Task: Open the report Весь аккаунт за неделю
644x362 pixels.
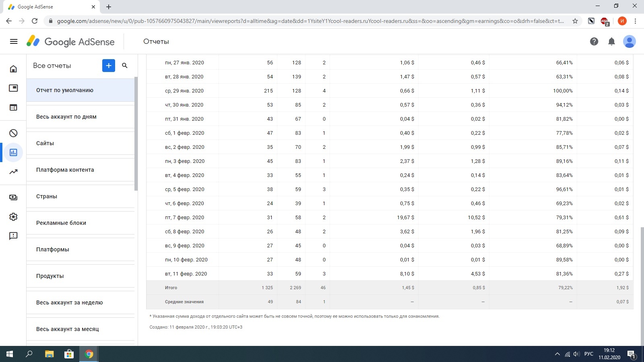Action: 80,302
